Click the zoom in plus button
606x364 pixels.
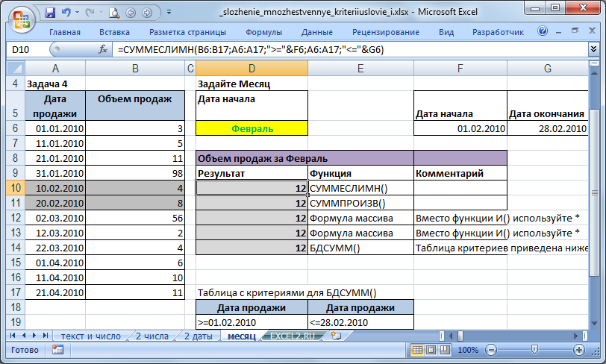pyautogui.click(x=578, y=350)
